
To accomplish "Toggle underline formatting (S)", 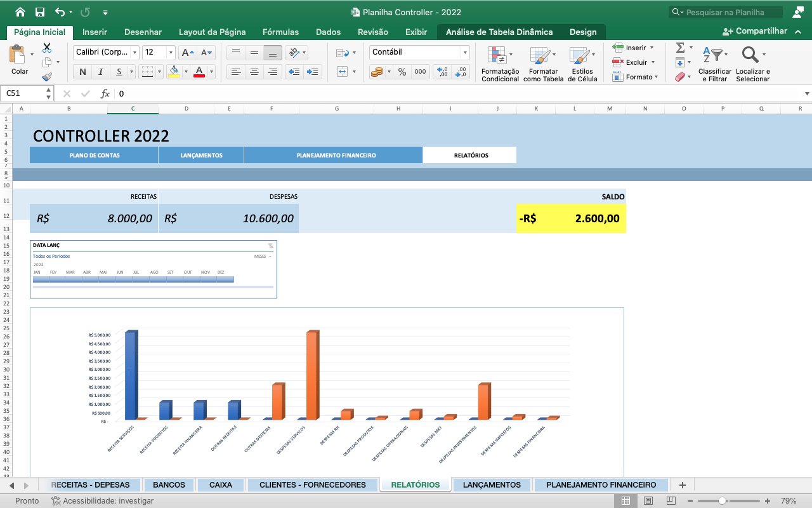I will [x=118, y=72].
